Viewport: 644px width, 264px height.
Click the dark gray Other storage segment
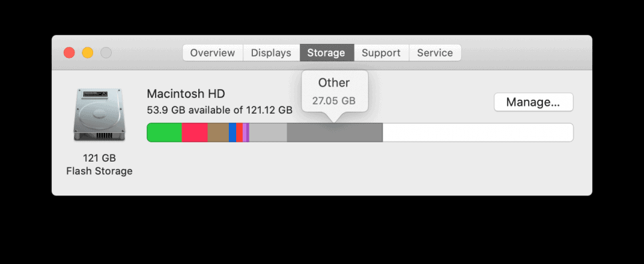[x=335, y=132]
